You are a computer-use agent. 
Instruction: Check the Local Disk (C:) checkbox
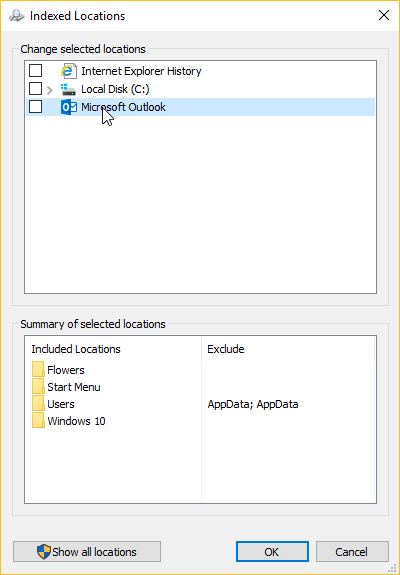click(x=36, y=89)
